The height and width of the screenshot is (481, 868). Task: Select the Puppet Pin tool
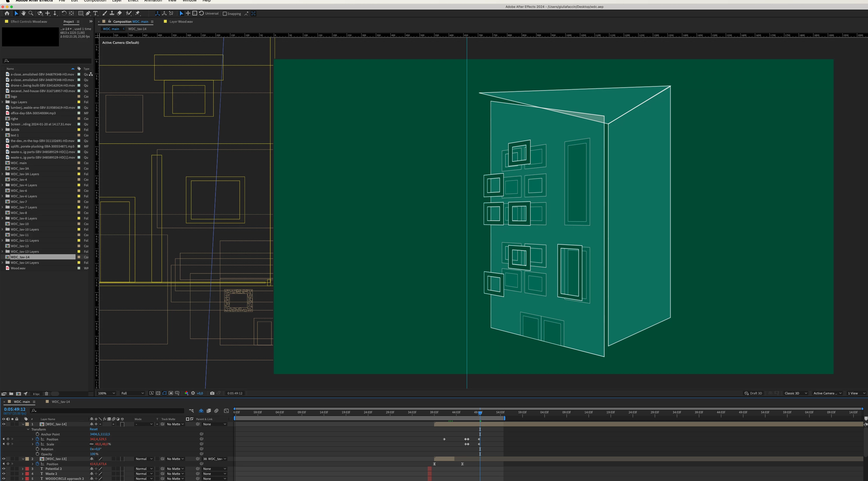point(138,13)
